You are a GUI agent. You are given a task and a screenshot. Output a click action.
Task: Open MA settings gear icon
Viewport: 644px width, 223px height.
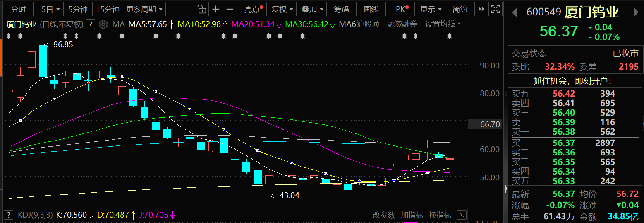[x=103, y=24]
